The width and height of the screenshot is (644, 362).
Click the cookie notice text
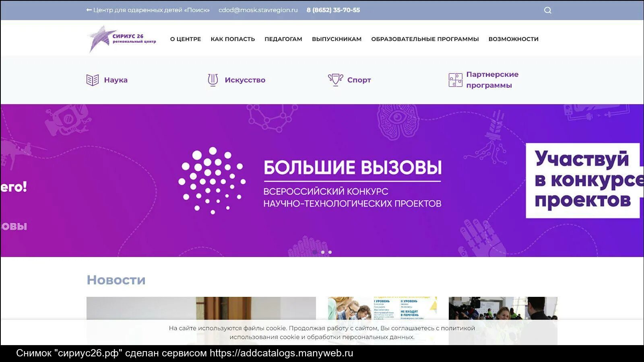click(x=322, y=333)
